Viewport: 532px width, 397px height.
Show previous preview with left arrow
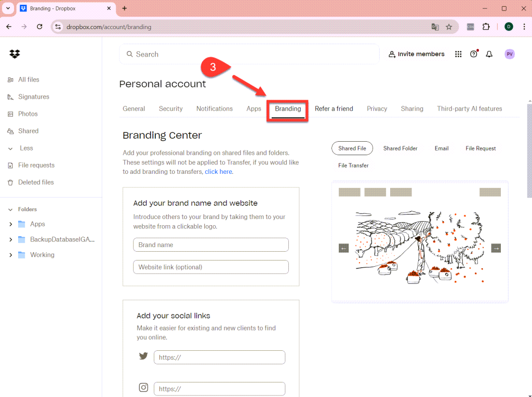(344, 248)
